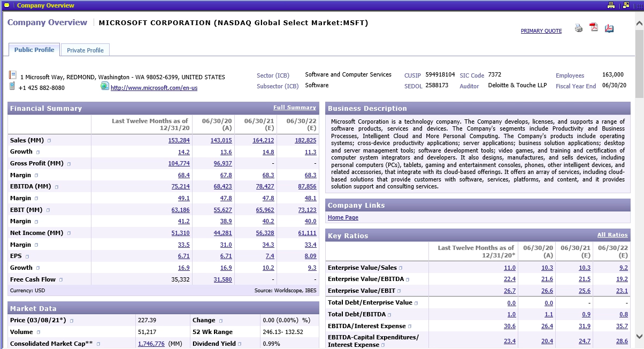Click the info icon next to Free Cash Flow
The height and width of the screenshot is (349, 644).
click(x=61, y=280)
